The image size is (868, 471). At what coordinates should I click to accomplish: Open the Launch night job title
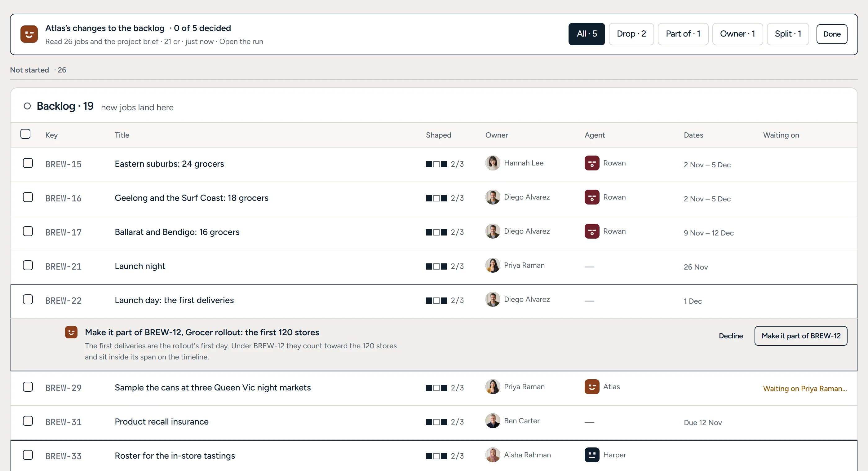(140, 266)
